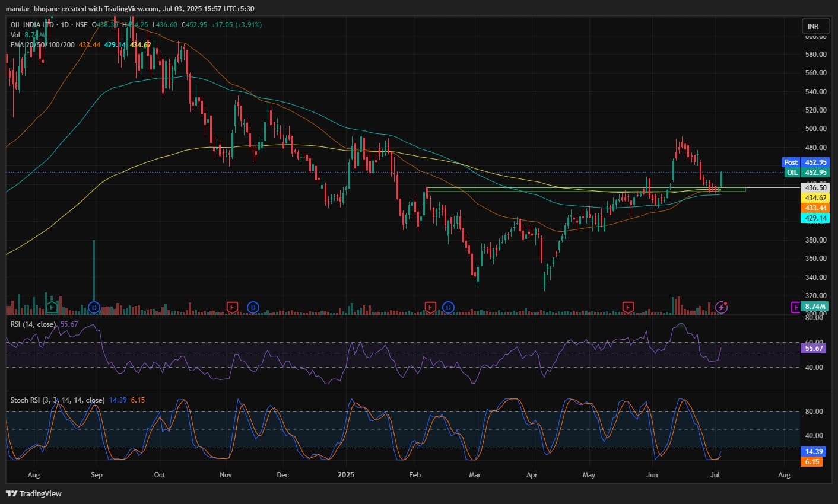Click the Feb label on the time axis
This screenshot has width=838, height=504.
coord(415,475)
